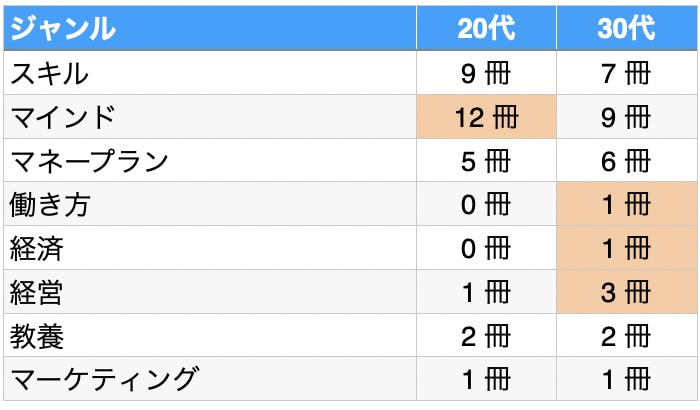Viewport: 700px width, 410px height.
Task: Select the 20代 column header
Action: click(x=486, y=28)
